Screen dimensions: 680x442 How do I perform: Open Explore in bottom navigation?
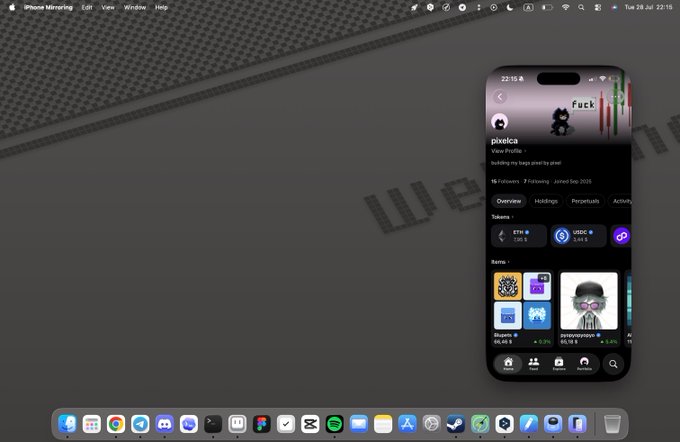tap(559, 363)
